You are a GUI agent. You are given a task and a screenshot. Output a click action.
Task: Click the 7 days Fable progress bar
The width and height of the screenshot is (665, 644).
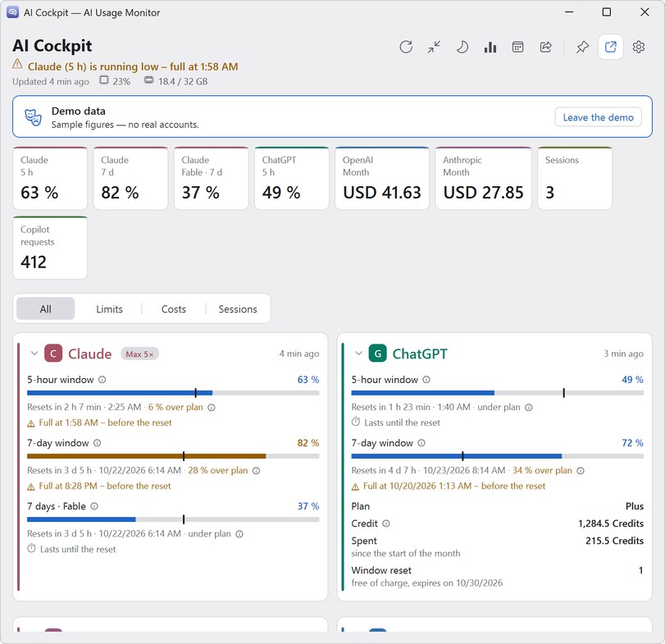[173, 519]
